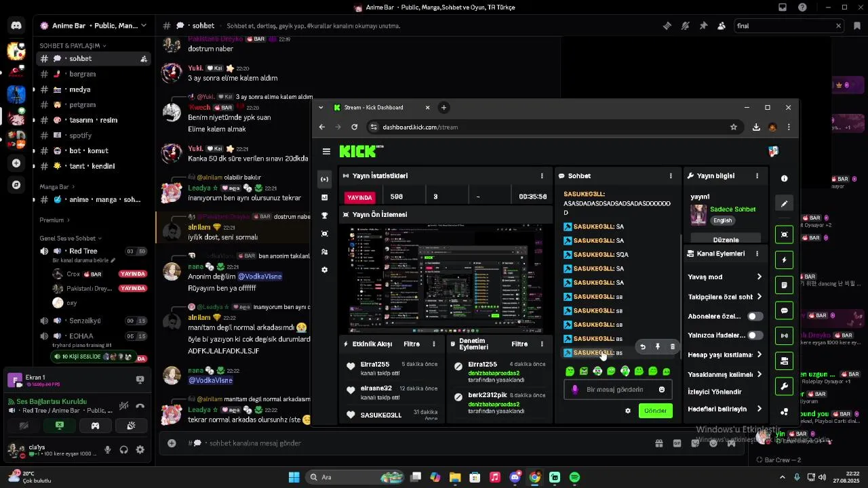Screen dimensions: 868x488
Task: Expand Manga Bar category
Action: point(57,186)
